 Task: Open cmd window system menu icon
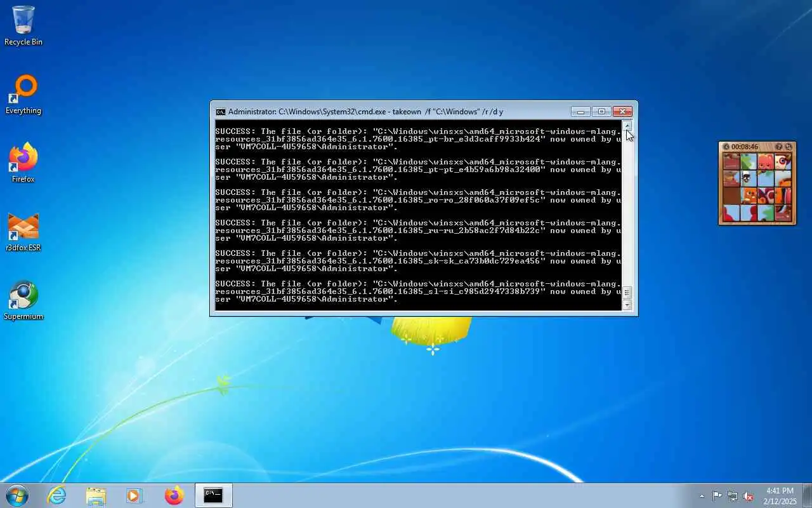[x=221, y=112]
